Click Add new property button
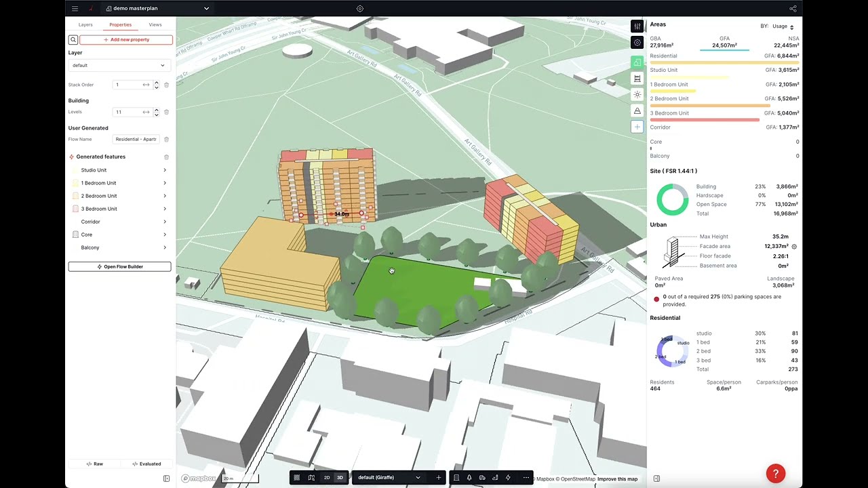Screen dimensions: 868x488 (x=126, y=39)
